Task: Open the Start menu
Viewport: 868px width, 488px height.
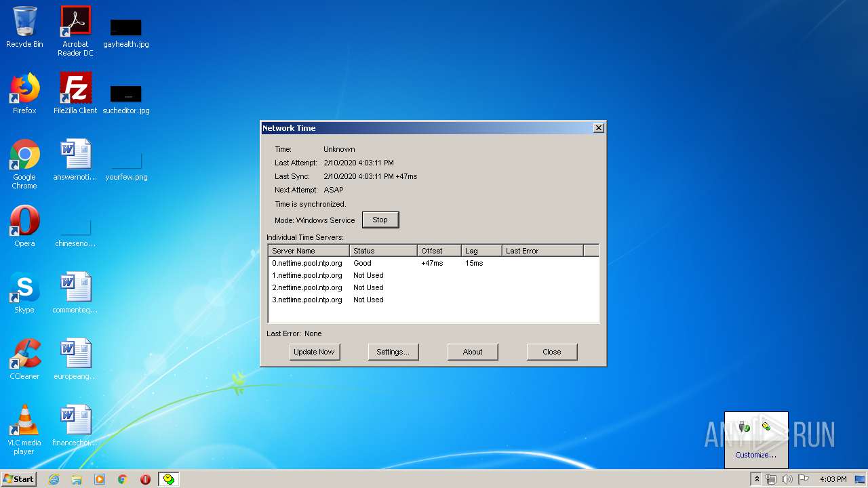Action: point(19,479)
